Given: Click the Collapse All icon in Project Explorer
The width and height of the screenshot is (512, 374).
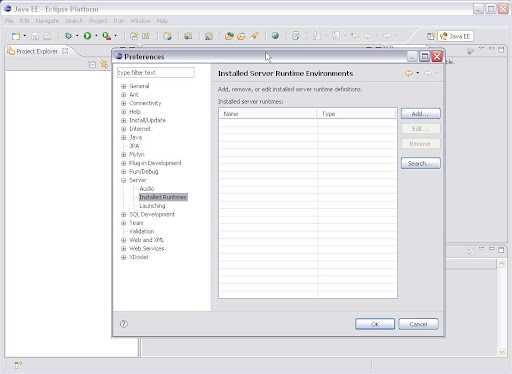Looking at the screenshot, I should click(92, 64).
